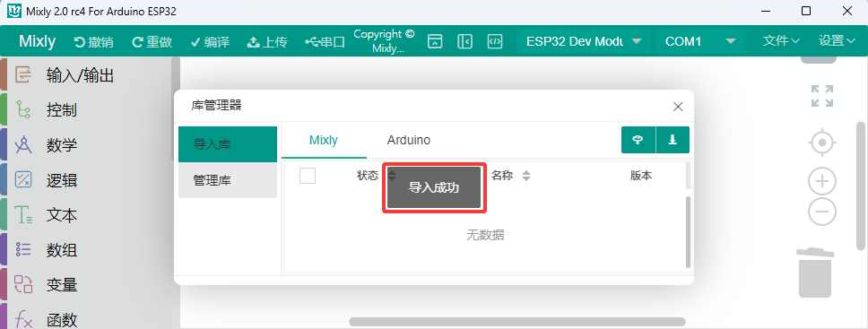Zoom out with the minus icon
Image resolution: width=868 pixels, height=329 pixels.
(x=822, y=212)
